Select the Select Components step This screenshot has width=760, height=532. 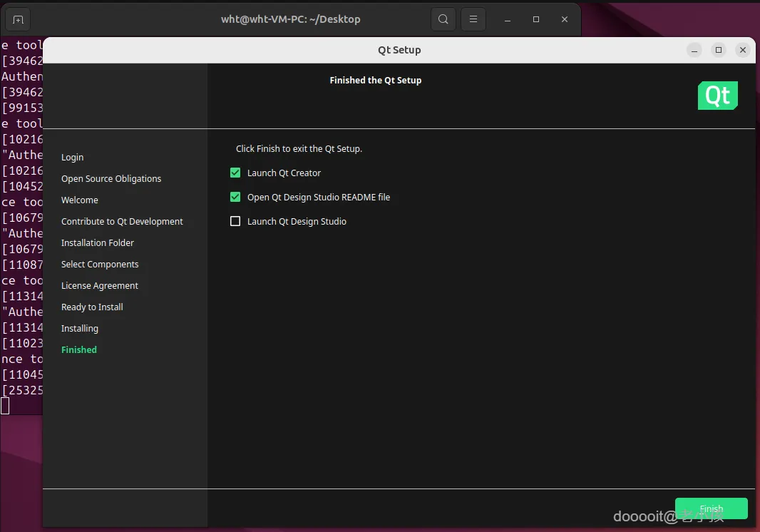tap(100, 264)
